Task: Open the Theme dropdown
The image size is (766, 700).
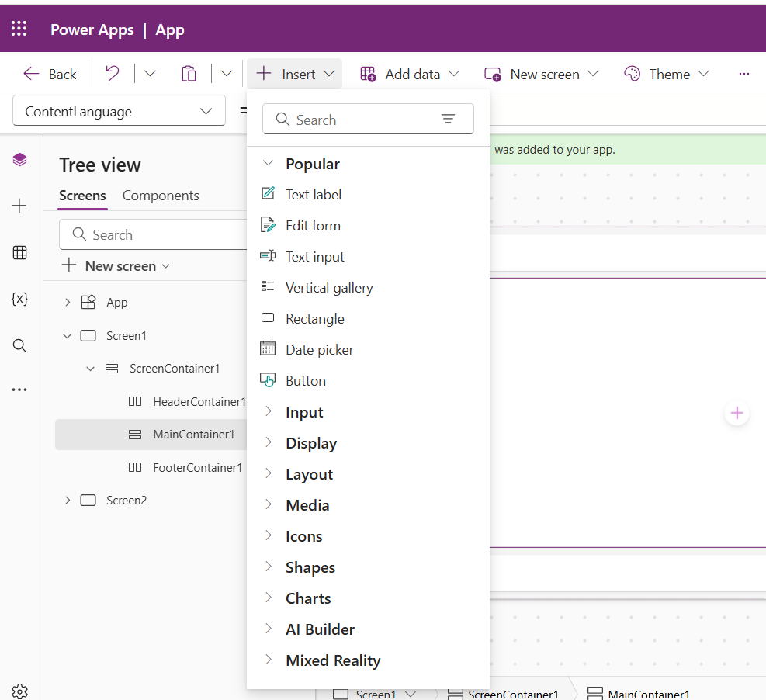Action: coord(667,74)
